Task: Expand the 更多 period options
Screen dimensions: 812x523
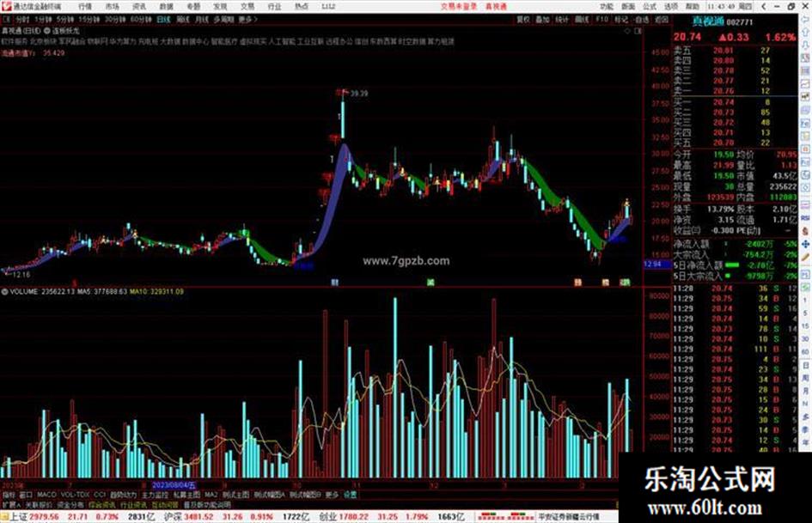Action: pos(247,19)
